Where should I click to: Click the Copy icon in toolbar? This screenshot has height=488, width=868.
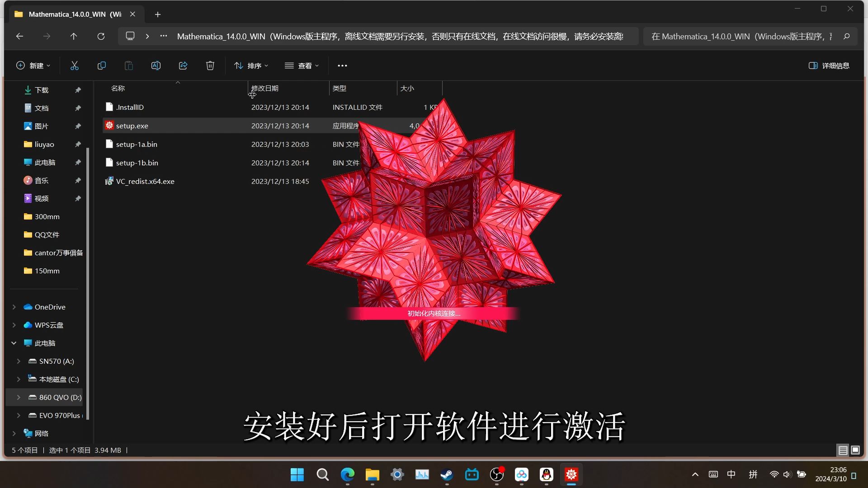click(102, 66)
